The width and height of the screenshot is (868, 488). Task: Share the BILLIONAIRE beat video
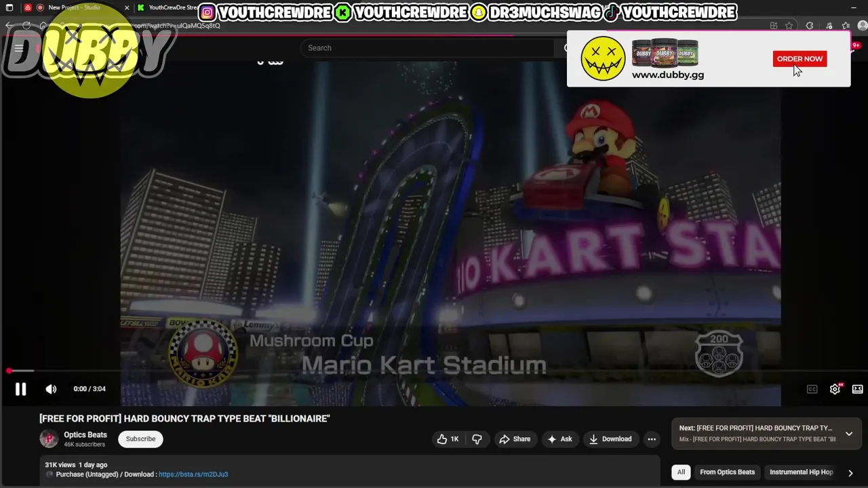(515, 439)
